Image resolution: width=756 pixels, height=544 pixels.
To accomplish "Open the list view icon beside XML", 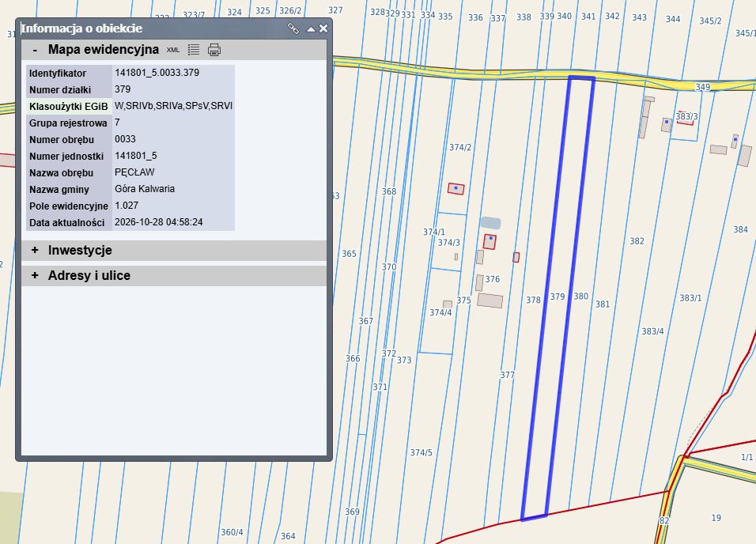I will pyautogui.click(x=194, y=50).
